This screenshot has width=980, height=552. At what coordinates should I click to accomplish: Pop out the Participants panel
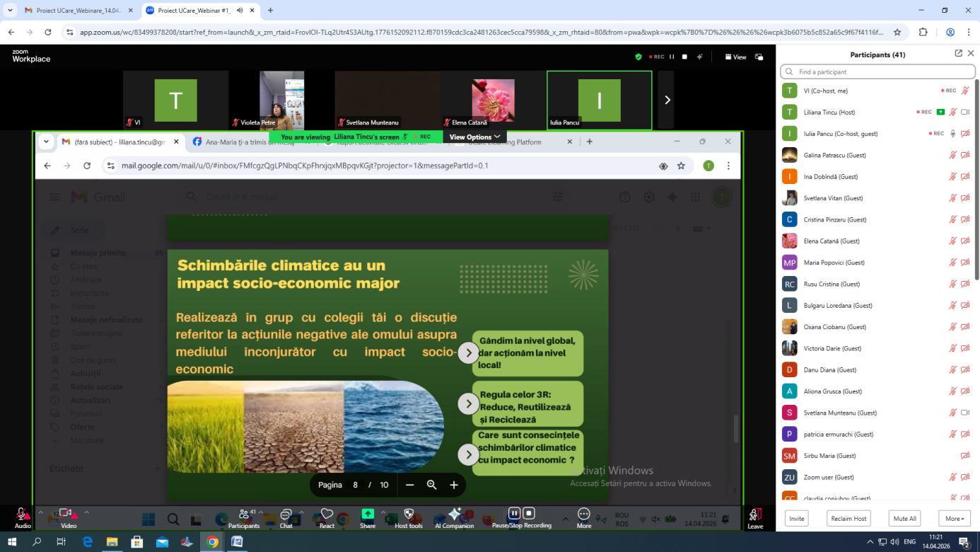coord(958,54)
